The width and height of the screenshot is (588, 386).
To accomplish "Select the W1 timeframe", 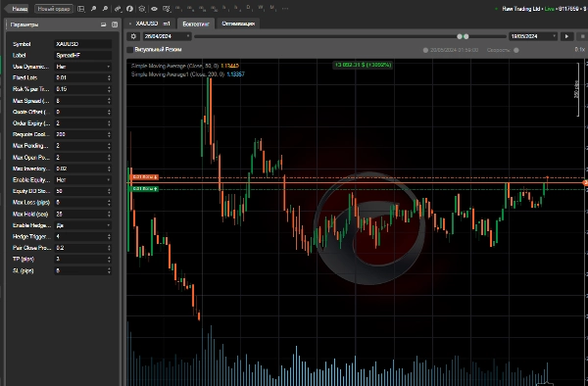I will tap(261, 8).
